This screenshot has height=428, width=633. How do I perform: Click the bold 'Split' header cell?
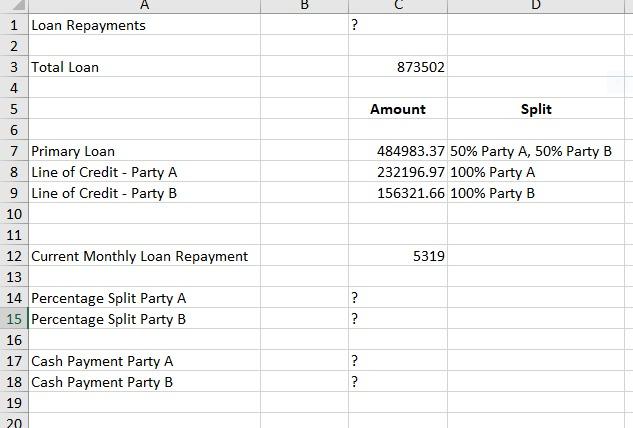[536, 109]
